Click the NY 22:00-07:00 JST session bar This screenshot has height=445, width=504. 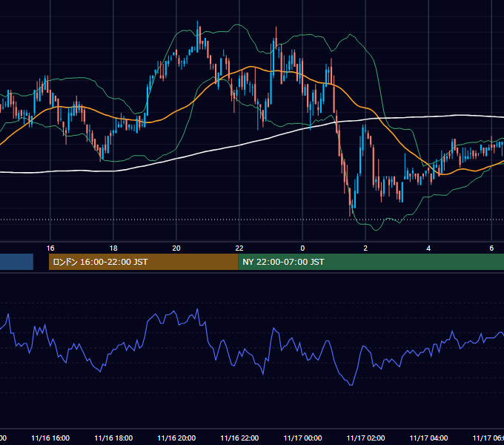pyautogui.click(x=371, y=262)
